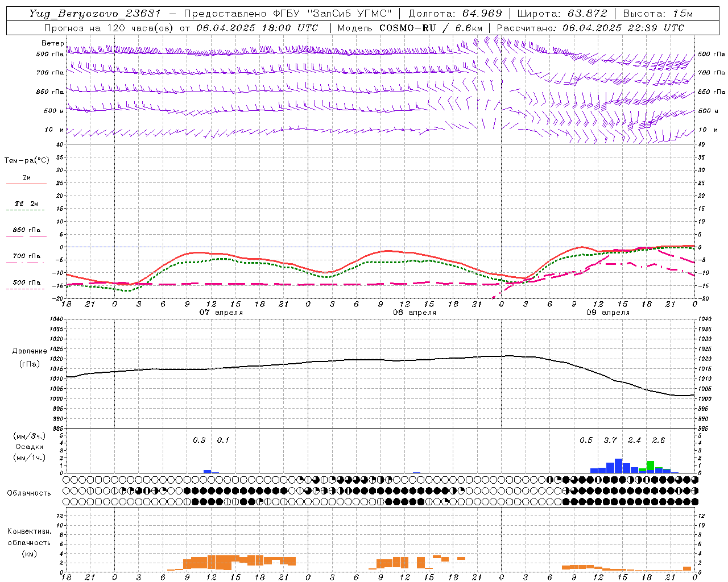Click the Давление panel label

tap(30, 351)
